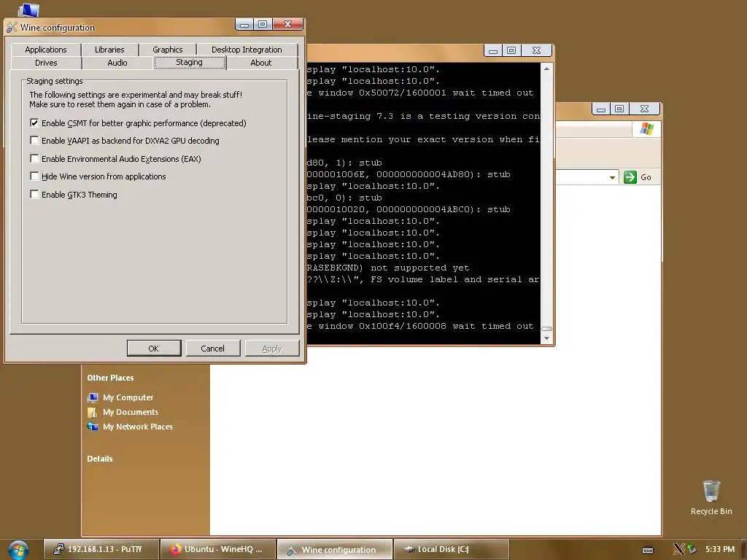Screen dimensions: 747x560
Task: Click the My Network Places icon
Action: pyautogui.click(x=93, y=427)
